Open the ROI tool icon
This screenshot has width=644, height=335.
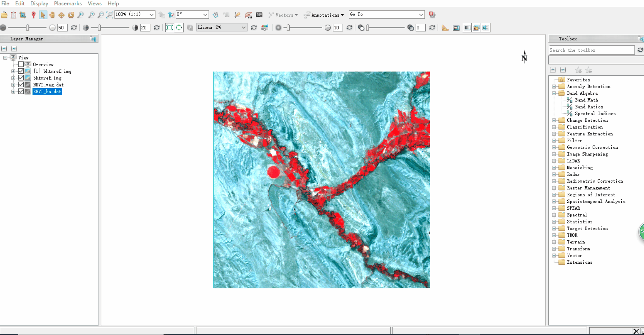click(x=248, y=15)
